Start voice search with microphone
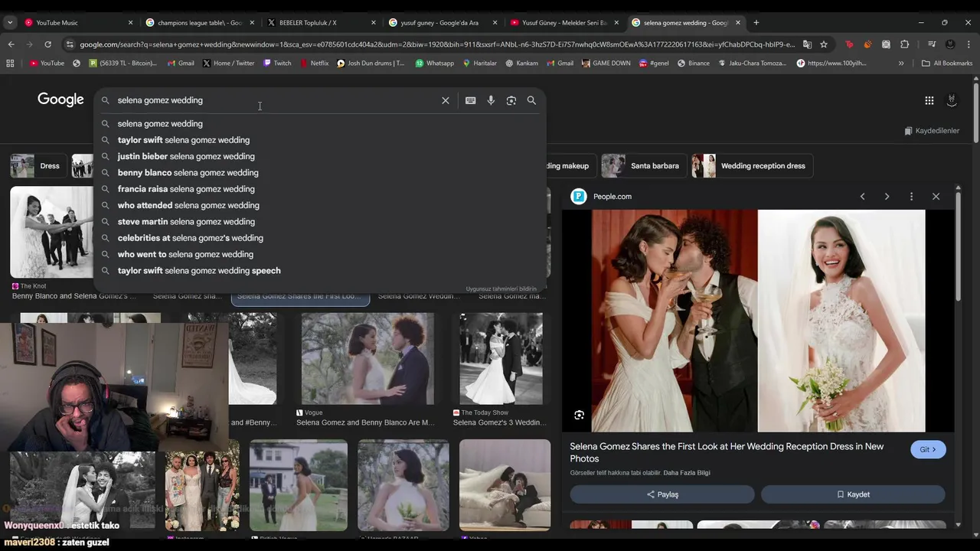Screen dimensions: 980x551 (491, 100)
